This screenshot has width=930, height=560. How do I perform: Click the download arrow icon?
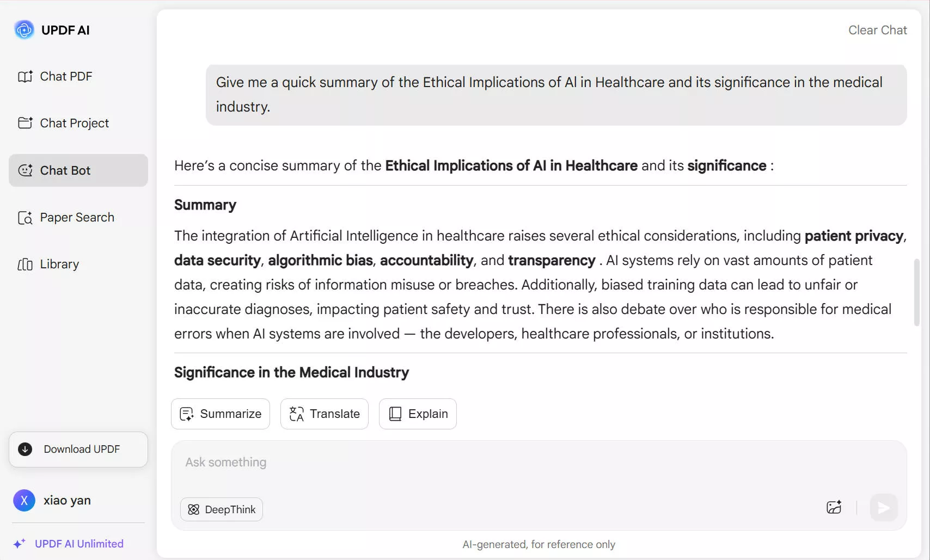25,450
